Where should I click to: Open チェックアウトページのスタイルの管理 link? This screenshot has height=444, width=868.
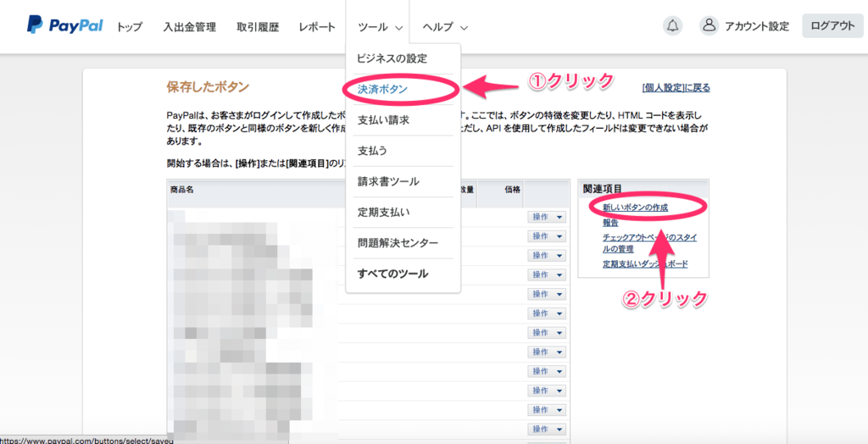tap(650, 243)
